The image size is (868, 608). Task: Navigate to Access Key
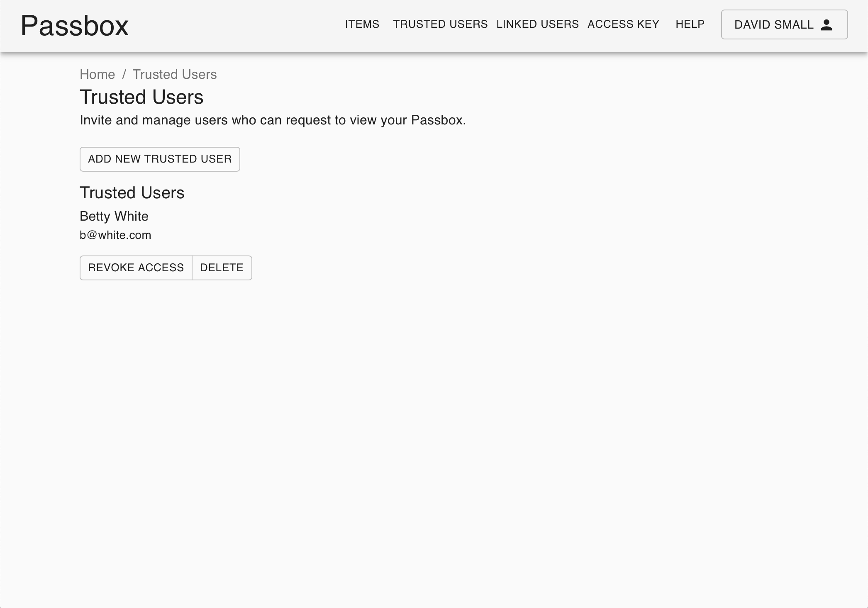pyautogui.click(x=623, y=24)
